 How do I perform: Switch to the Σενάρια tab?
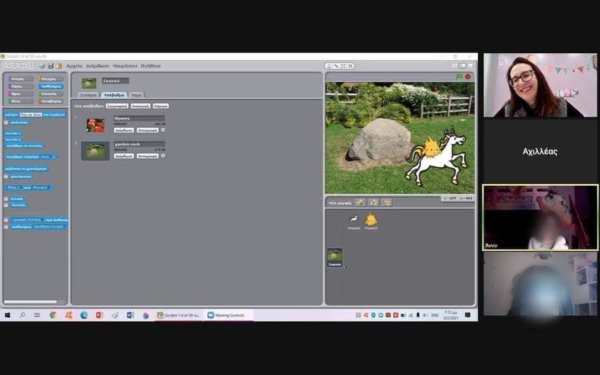coord(88,95)
